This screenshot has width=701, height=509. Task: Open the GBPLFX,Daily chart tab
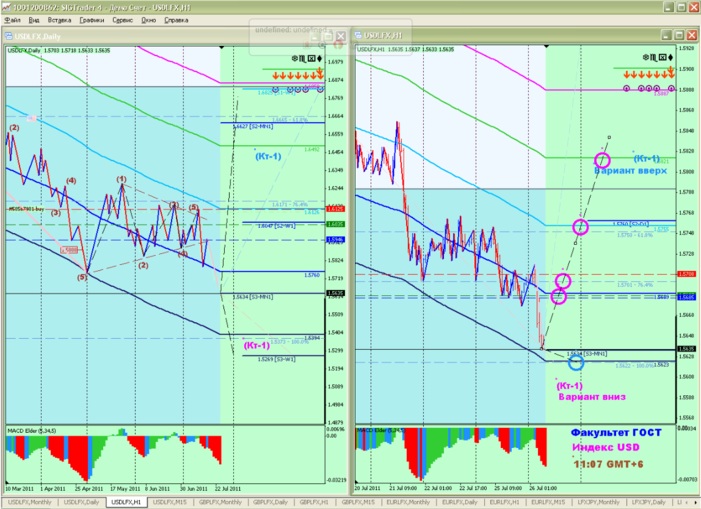tap(270, 502)
